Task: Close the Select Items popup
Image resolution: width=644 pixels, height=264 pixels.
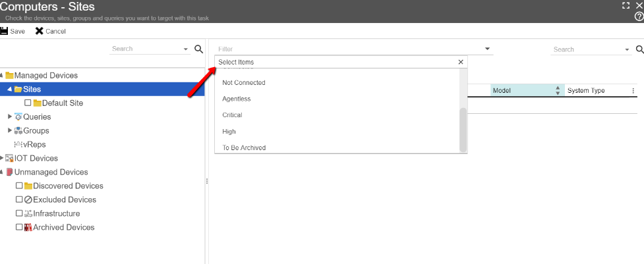Action: coord(461,62)
